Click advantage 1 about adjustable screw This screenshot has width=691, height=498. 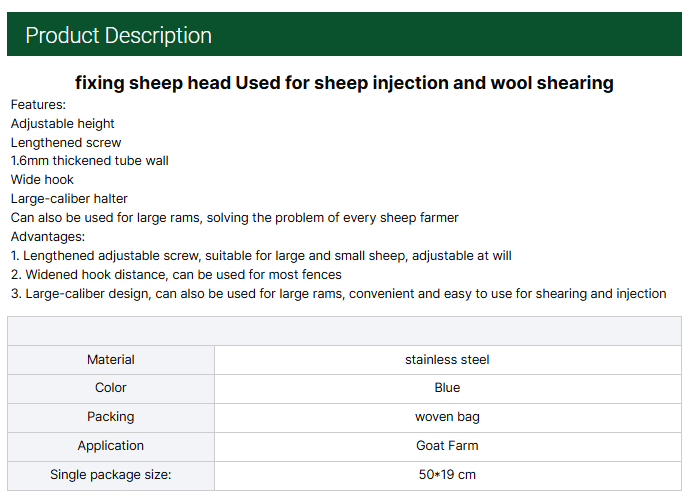(261, 256)
